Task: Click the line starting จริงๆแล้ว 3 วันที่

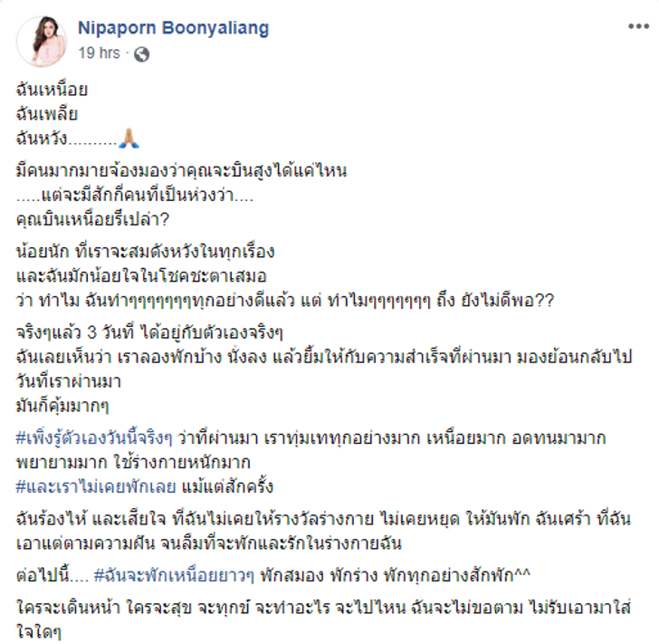Action: (149, 332)
